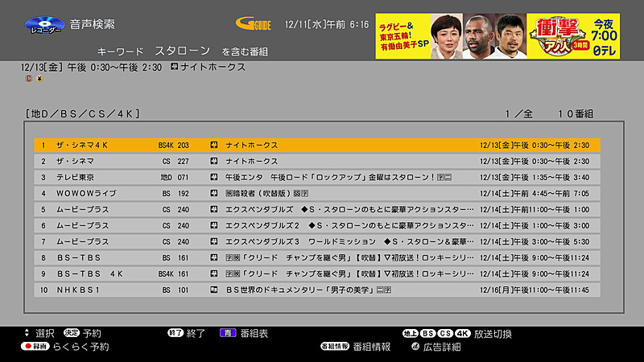Switch broadcast to 地上
This screenshot has height=362, width=644.
pyautogui.click(x=410, y=334)
